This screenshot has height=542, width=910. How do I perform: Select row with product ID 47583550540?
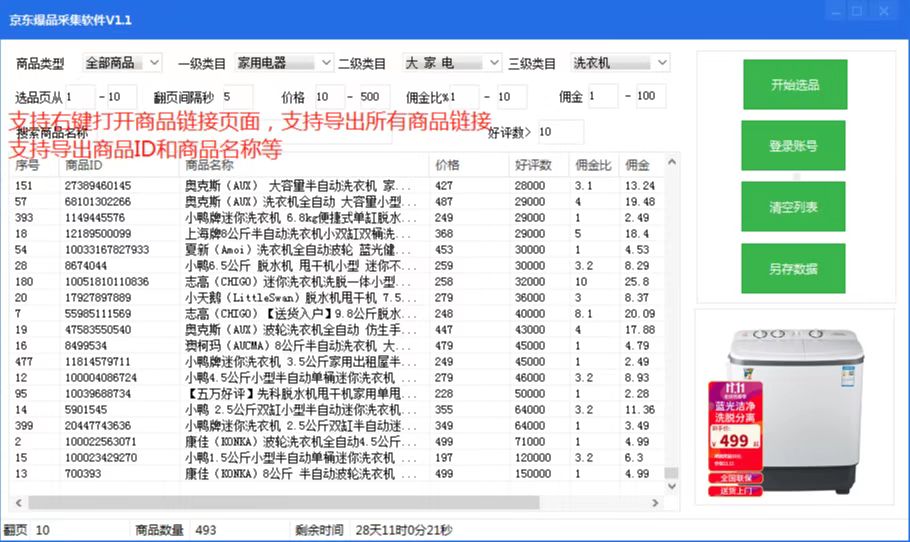[337, 330]
